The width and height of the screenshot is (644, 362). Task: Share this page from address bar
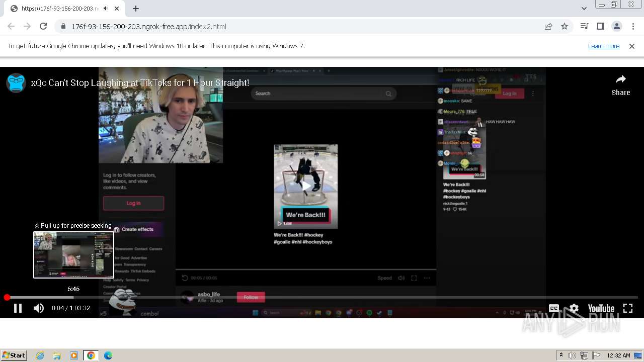(548, 26)
